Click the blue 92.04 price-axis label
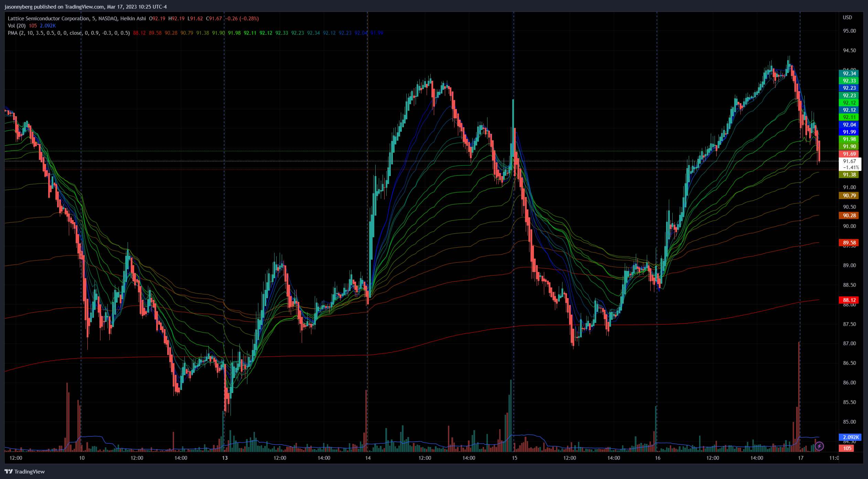This screenshot has width=868, height=479. coord(849,125)
